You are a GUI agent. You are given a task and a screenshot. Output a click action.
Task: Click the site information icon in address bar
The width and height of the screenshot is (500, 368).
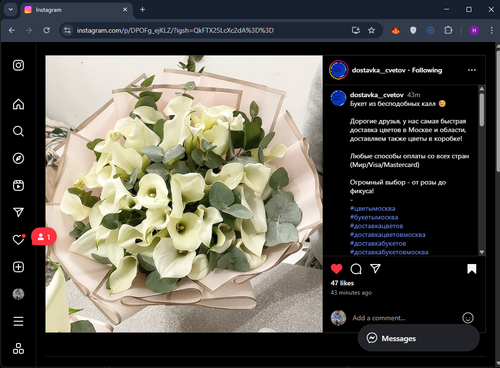pyautogui.click(x=67, y=30)
